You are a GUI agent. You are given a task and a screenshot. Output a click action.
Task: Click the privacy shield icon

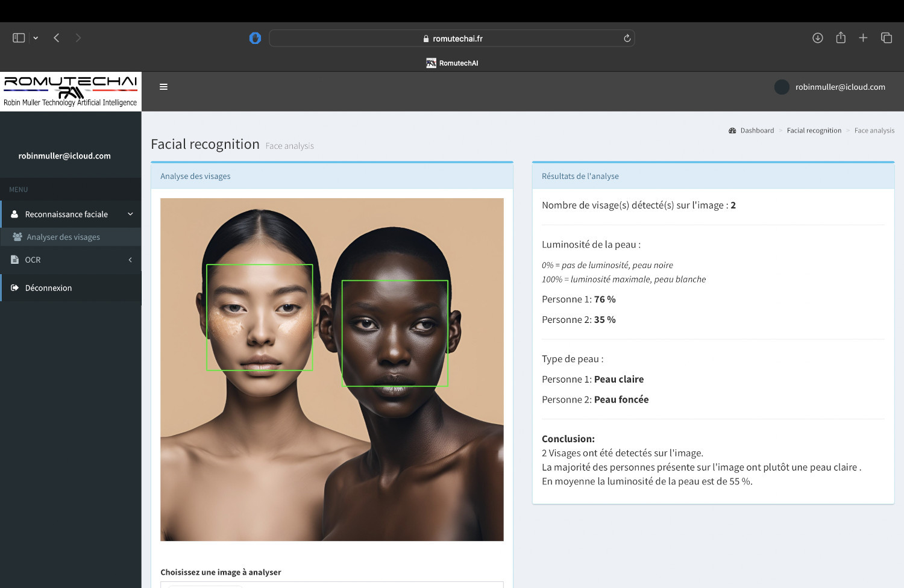click(x=255, y=39)
